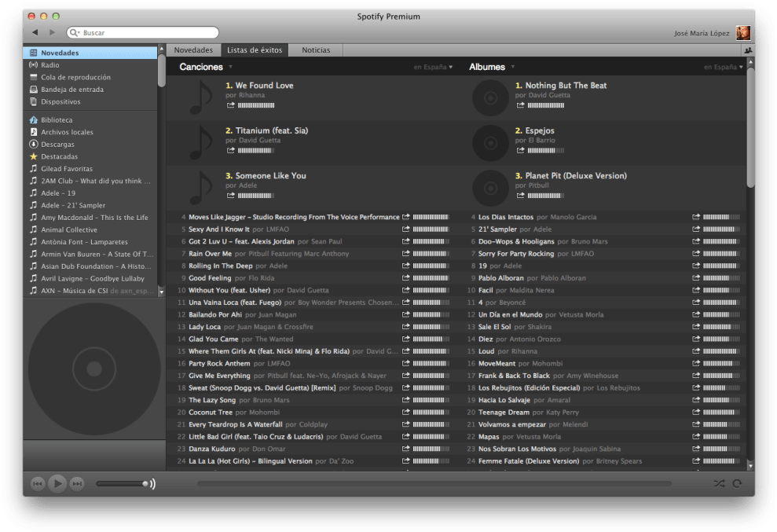Share Party Rock Anthem song
Image resolution: width=777 pixels, height=532 pixels.
(x=406, y=363)
